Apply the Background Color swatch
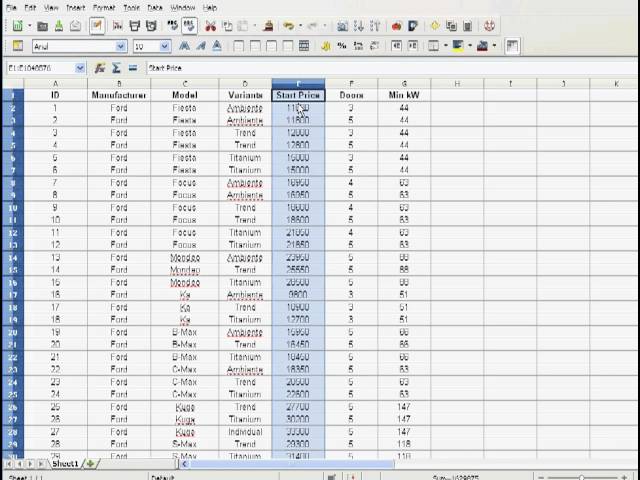This screenshot has height=480, width=640. point(458,46)
